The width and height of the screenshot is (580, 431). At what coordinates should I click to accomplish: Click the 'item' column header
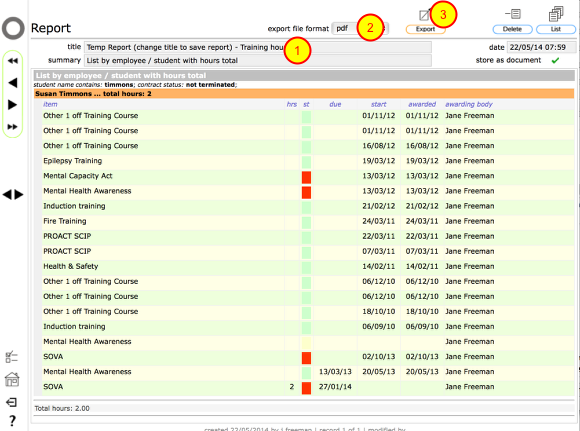click(50, 104)
